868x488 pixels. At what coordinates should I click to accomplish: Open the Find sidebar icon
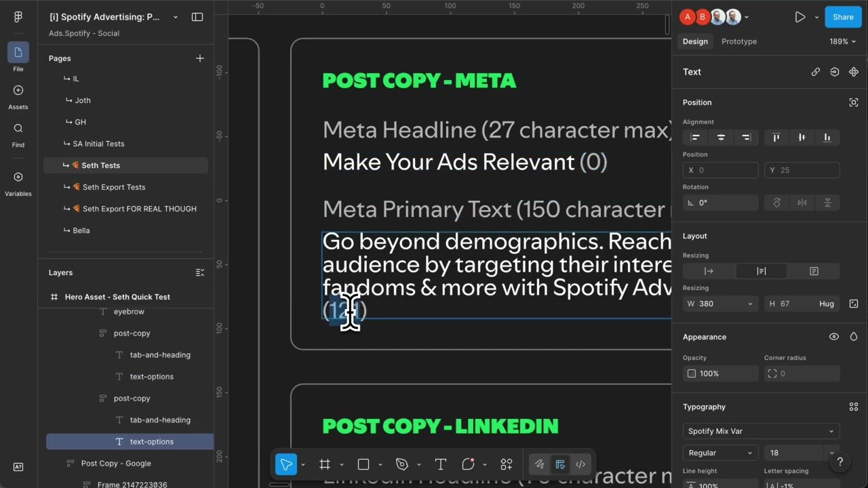(x=18, y=134)
